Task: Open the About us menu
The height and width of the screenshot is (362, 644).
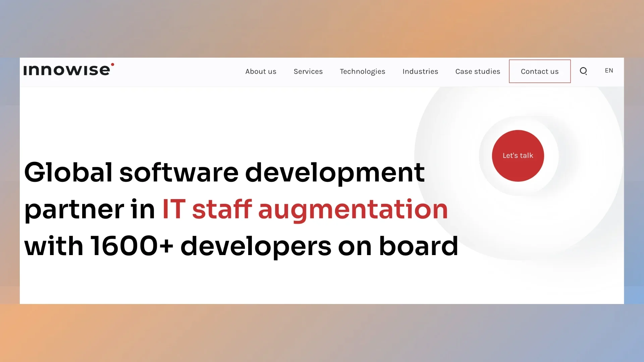Action: 261,71
